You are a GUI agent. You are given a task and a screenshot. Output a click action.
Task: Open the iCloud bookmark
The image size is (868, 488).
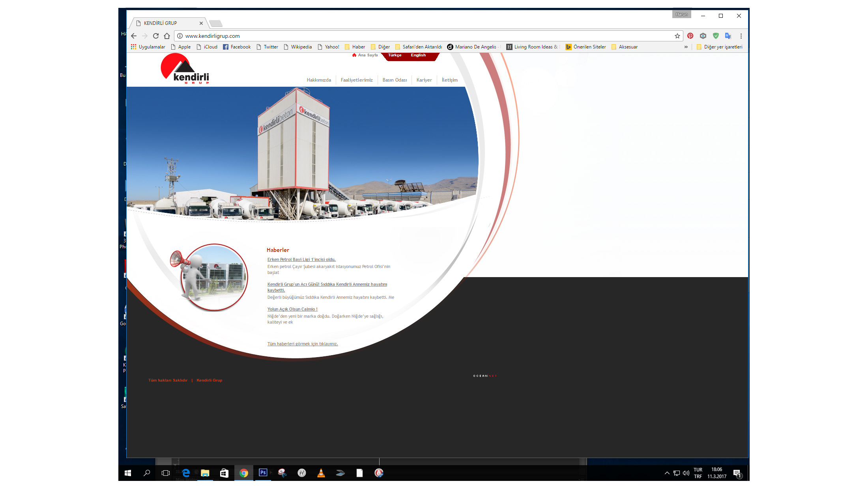(x=207, y=47)
